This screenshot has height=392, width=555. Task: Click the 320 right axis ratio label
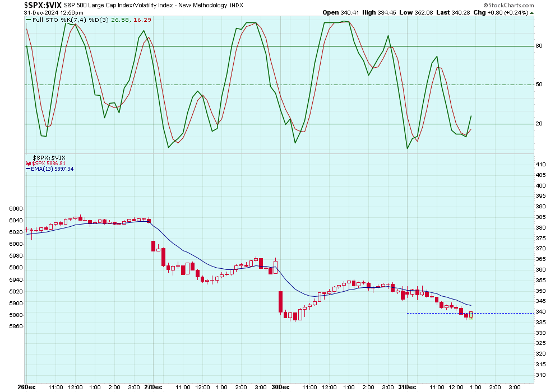[x=540, y=354]
